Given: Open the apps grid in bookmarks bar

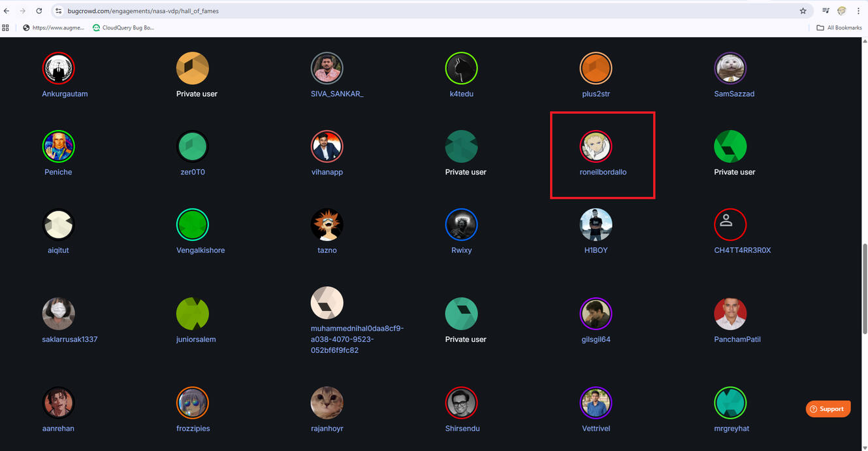Looking at the screenshot, I should click(x=6, y=27).
